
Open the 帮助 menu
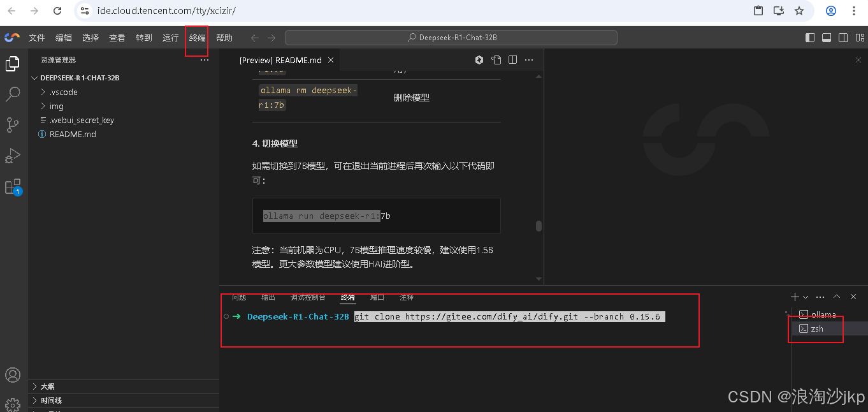tap(224, 38)
